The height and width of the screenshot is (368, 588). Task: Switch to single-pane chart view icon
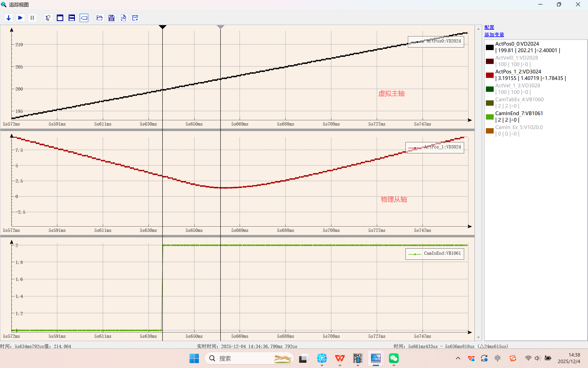point(60,18)
